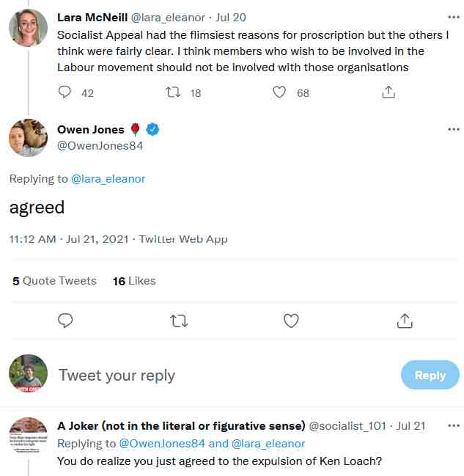
Task: Open Owen Jones' profile picture
Action: tap(29, 138)
